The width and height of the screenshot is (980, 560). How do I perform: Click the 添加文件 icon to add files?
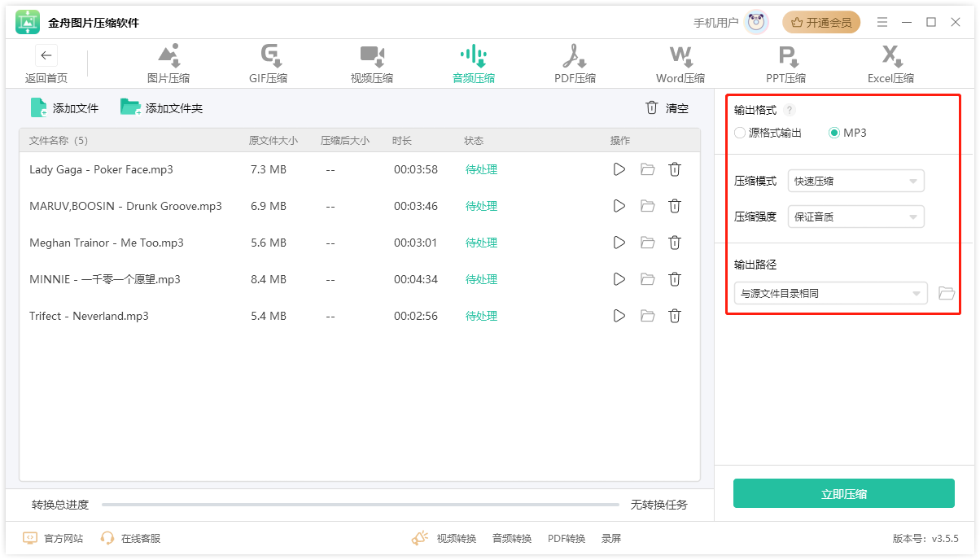(x=37, y=107)
